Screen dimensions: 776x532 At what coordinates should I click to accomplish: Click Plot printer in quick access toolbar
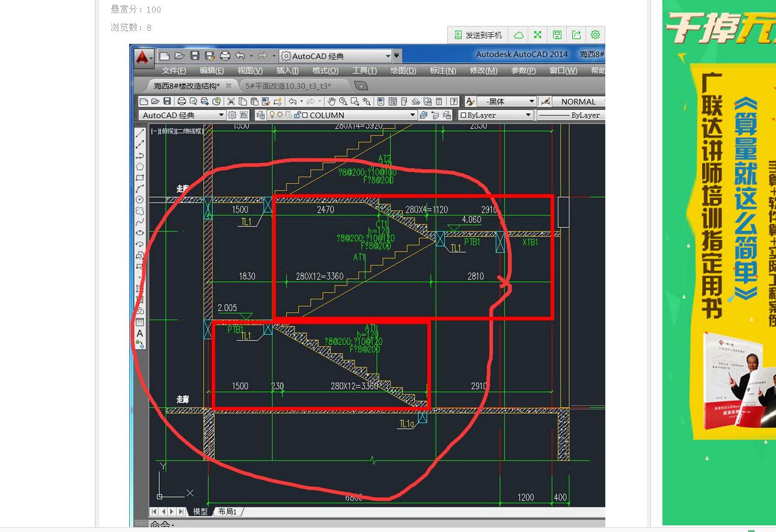(225, 56)
